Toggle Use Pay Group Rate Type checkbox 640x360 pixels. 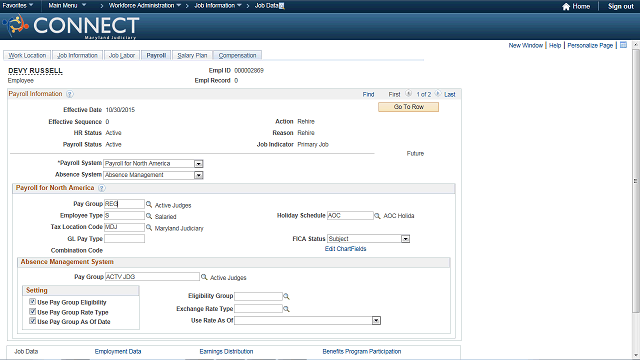coord(33,311)
